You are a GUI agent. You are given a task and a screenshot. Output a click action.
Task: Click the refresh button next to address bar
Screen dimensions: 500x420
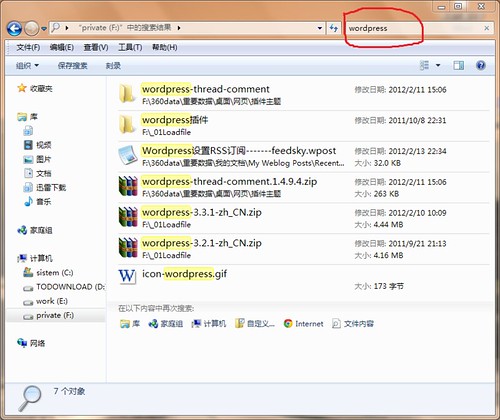click(x=334, y=28)
